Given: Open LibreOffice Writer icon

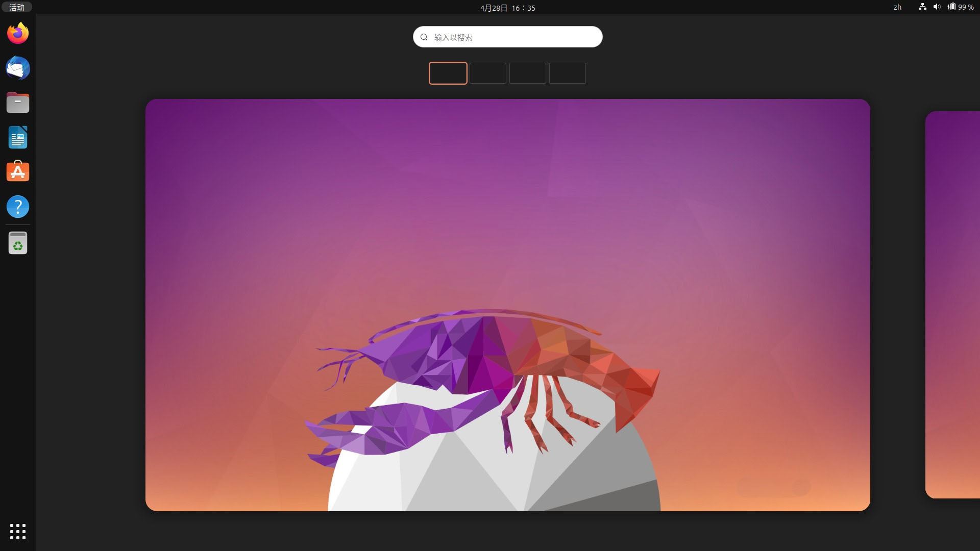Looking at the screenshot, I should (17, 138).
